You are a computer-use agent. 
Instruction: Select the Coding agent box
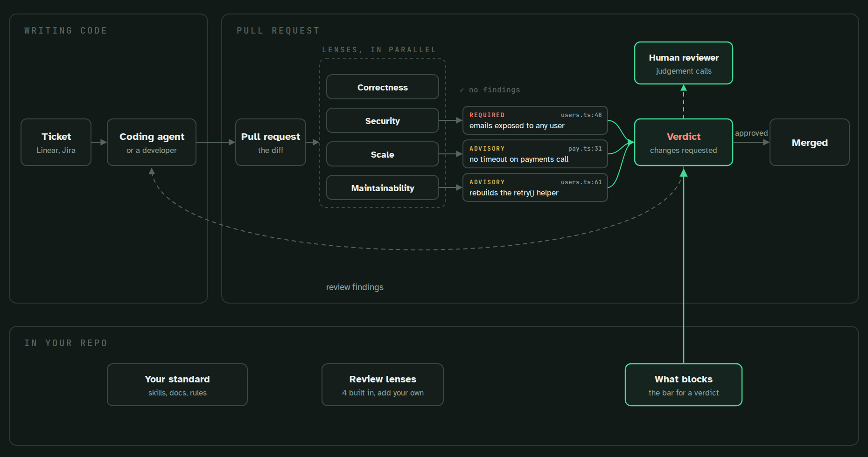tap(152, 142)
